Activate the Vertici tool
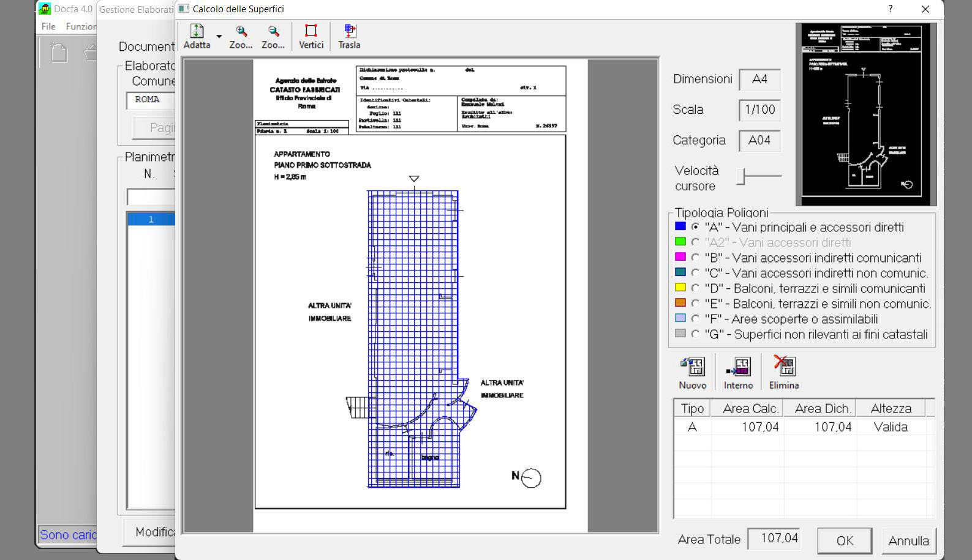This screenshot has height=560, width=972. point(311,37)
